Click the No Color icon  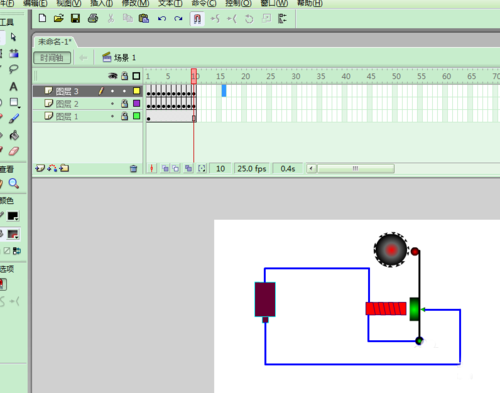(x=7, y=251)
